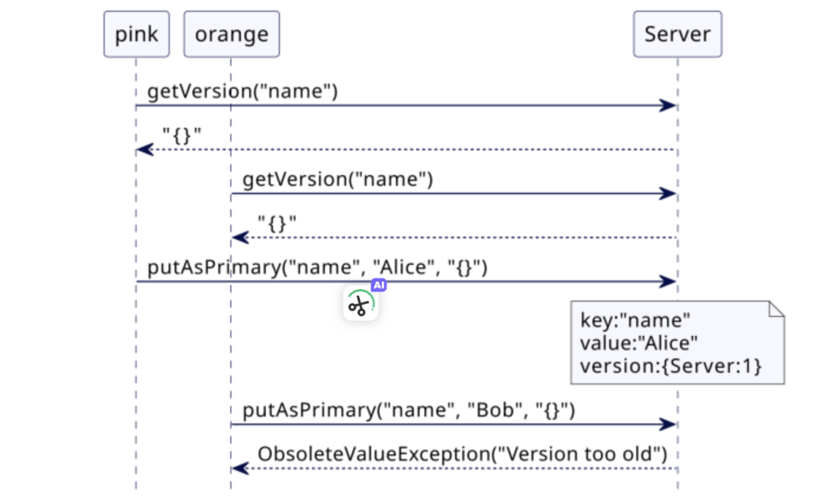818x504 pixels.
Task: Click the first getVersion("name") message from pink
Action: (x=242, y=92)
